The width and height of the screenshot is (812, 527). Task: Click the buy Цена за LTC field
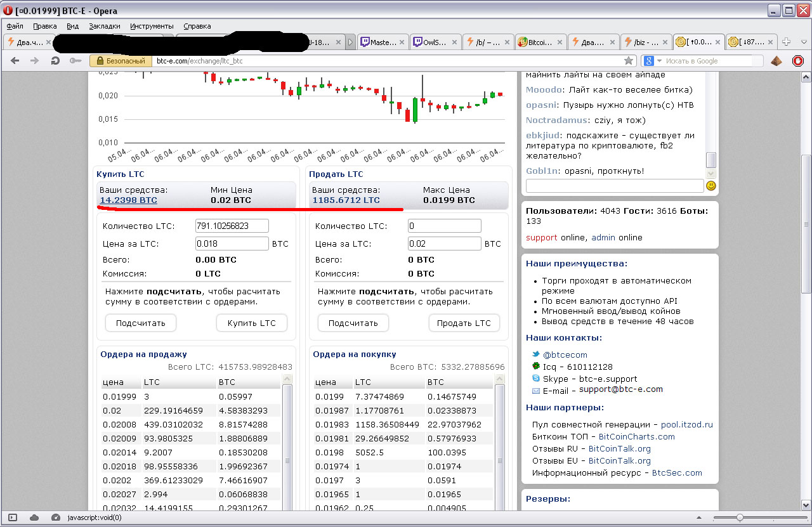click(x=232, y=244)
